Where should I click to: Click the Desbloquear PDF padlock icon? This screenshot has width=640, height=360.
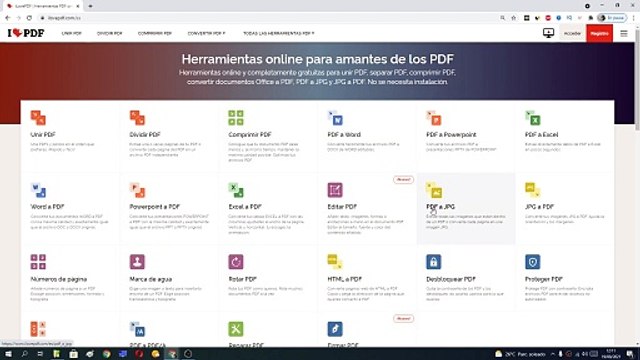point(434,262)
